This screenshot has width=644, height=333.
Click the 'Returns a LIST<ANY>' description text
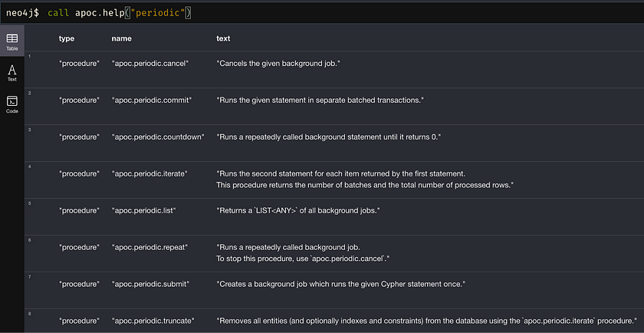pyautogui.click(x=299, y=210)
